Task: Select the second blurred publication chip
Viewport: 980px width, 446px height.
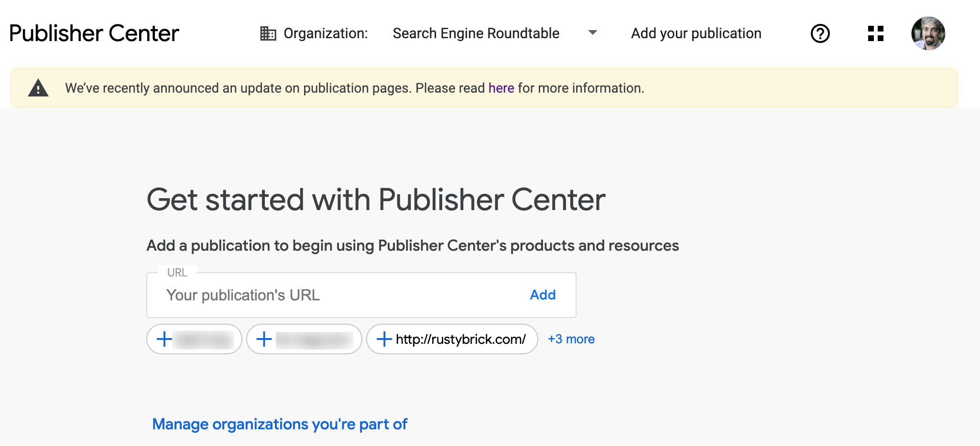Action: 304,339
